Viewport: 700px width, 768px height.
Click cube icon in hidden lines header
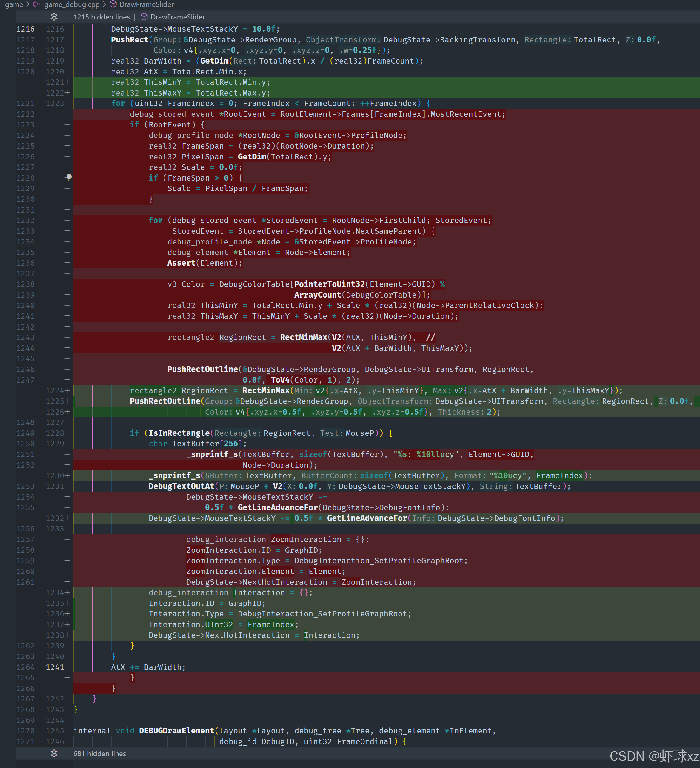pyautogui.click(x=144, y=17)
